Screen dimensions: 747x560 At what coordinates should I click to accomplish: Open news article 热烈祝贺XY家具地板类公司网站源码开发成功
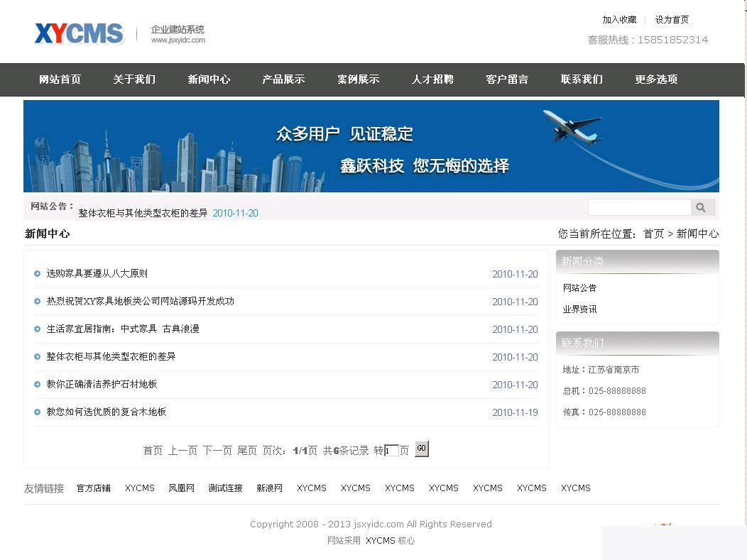click(139, 301)
